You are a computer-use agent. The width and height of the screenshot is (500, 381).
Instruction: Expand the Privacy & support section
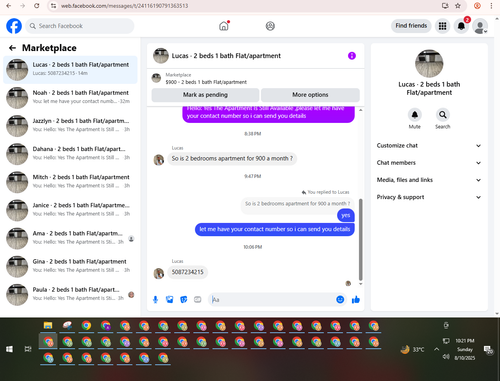(429, 197)
